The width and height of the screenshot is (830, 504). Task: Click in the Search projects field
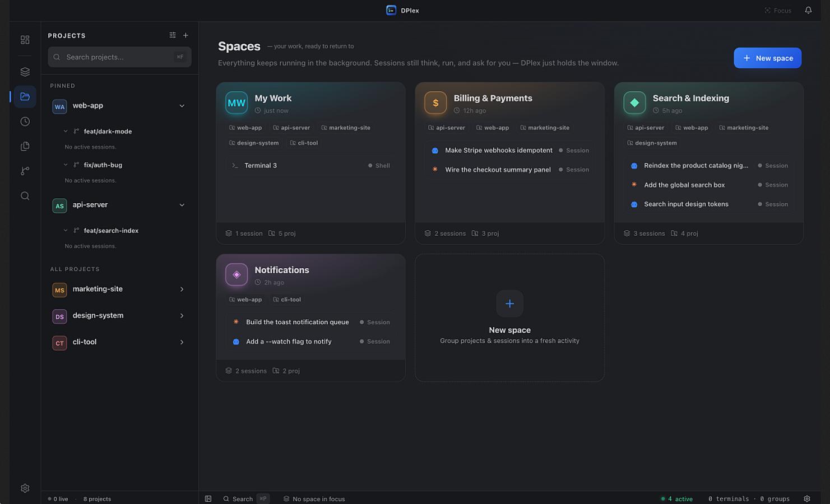tap(119, 57)
